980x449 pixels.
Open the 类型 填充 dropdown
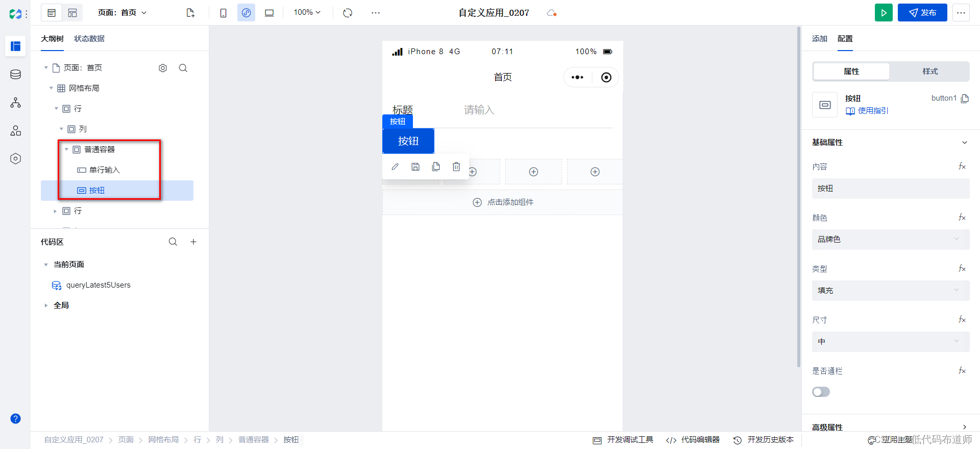pos(891,290)
